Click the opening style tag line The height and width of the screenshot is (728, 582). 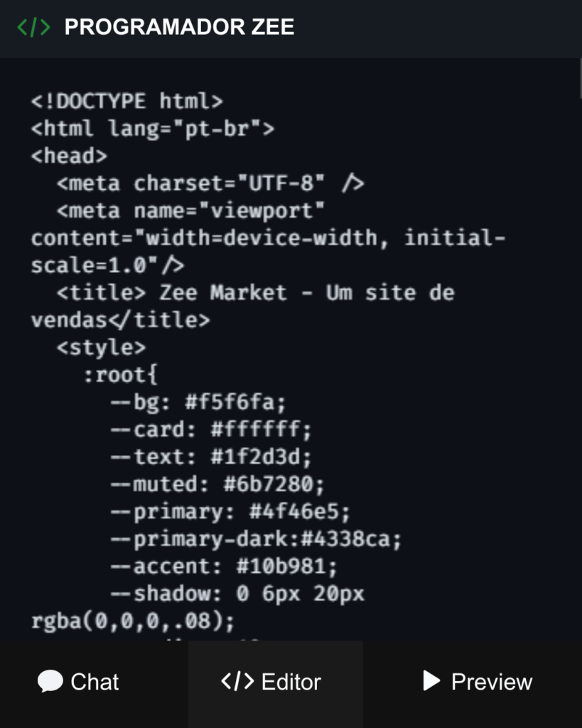[101, 348]
